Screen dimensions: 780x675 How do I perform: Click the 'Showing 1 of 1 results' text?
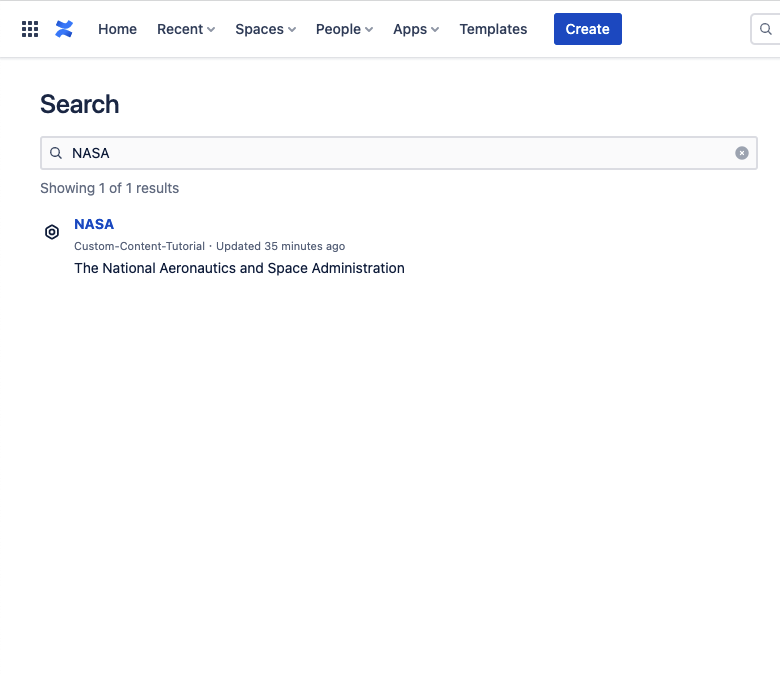pos(109,188)
